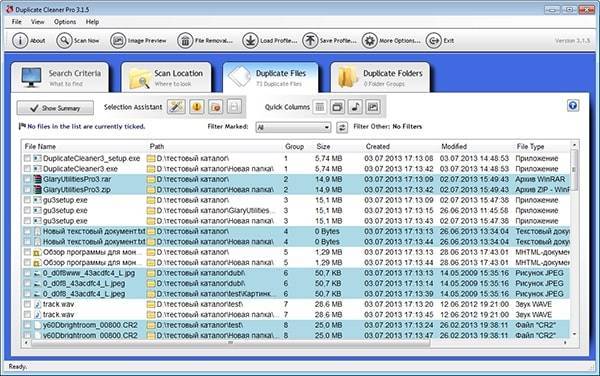Screen dimensions: 600x376
Task: Tick the checkbox for GlaryUtilitiesPro3.rar
Action: point(27,179)
